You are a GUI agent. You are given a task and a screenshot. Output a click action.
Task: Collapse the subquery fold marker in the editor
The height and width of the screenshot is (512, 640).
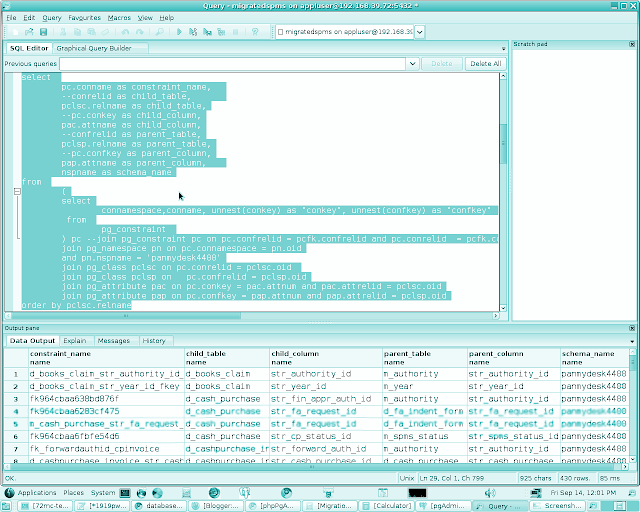pos(17,191)
